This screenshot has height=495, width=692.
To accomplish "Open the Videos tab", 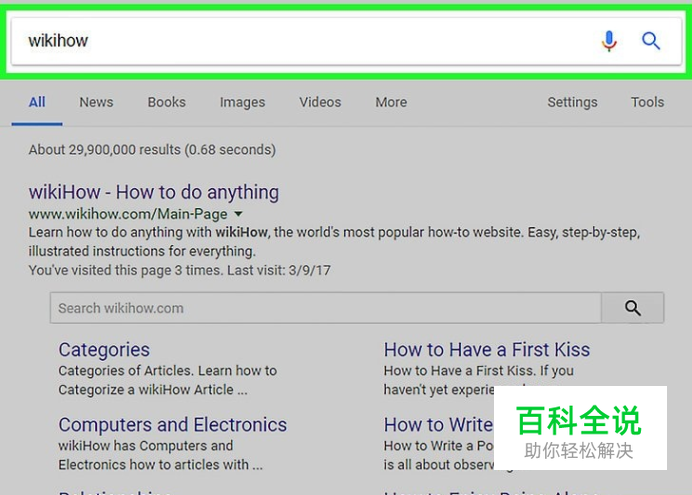I will click(320, 102).
